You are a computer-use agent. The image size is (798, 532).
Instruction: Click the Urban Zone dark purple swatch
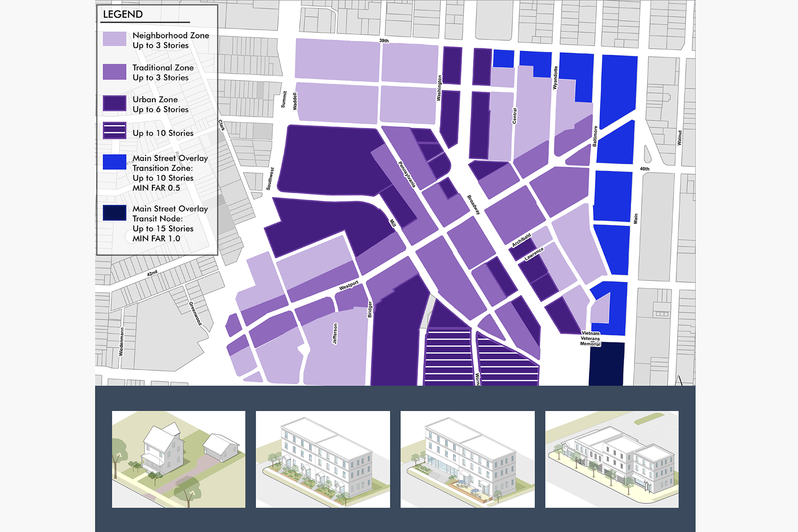(x=115, y=103)
